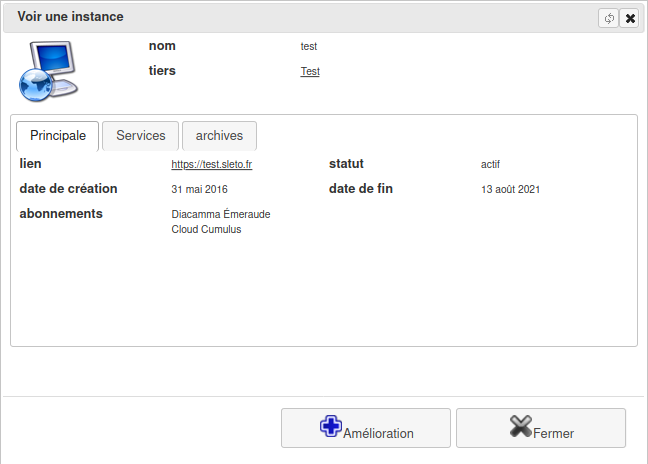The height and width of the screenshot is (464, 648).
Task: Click the Cloud Cumulus subscription entry
Action: click(206, 229)
